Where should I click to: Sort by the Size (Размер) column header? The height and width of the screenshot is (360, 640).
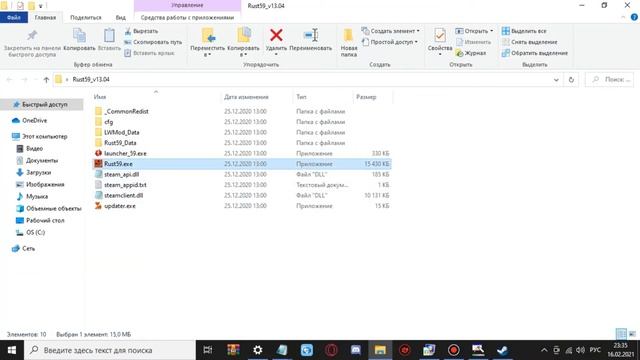pos(366,97)
